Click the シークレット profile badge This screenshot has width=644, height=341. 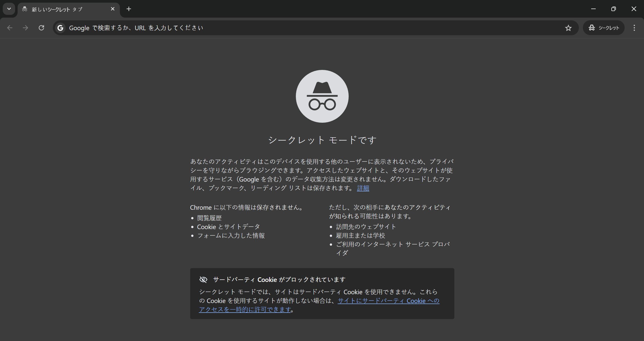[603, 28]
